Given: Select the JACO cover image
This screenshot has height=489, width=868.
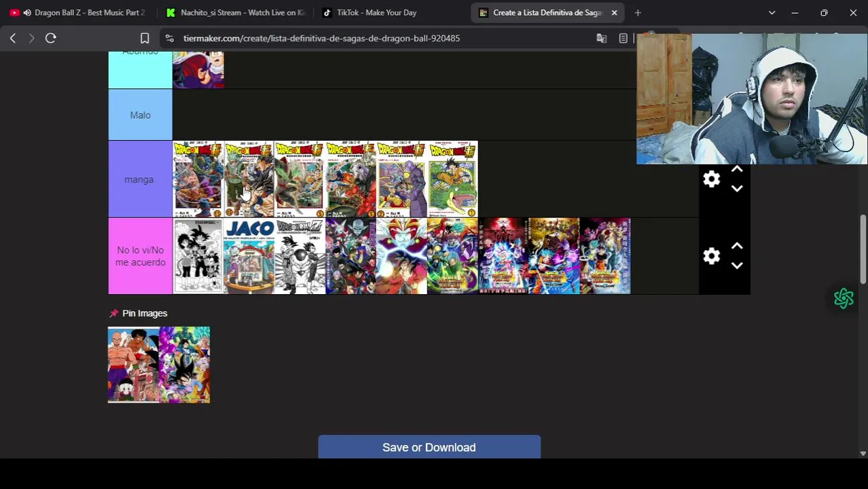Looking at the screenshot, I should 249,256.
